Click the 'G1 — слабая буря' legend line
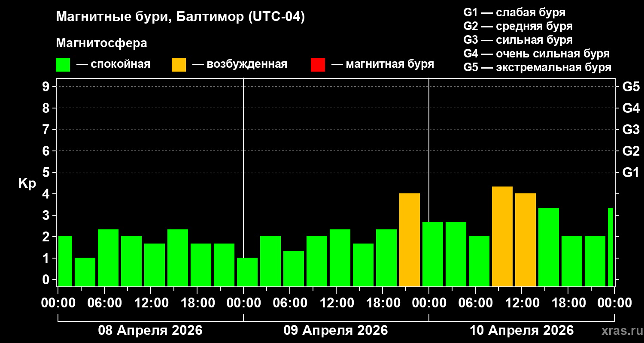Image resolution: width=644 pixels, height=343 pixels. pyautogui.click(x=514, y=12)
